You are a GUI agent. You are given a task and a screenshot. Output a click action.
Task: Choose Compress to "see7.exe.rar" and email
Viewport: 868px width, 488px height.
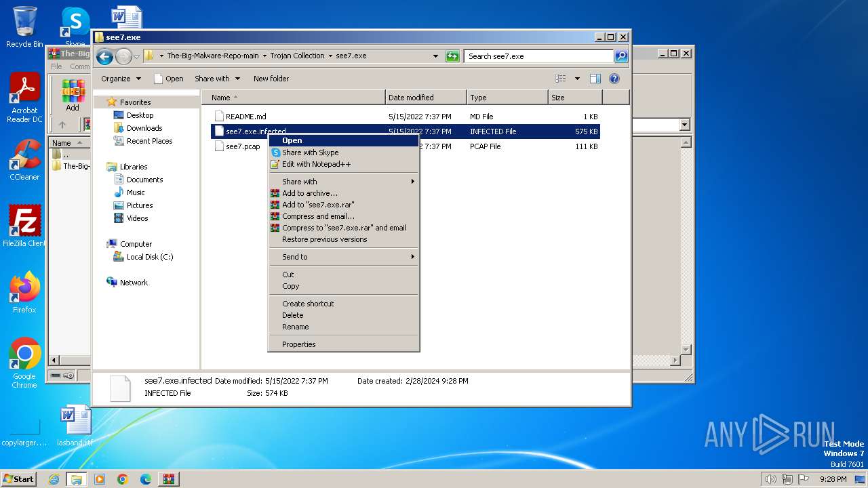tap(344, 228)
